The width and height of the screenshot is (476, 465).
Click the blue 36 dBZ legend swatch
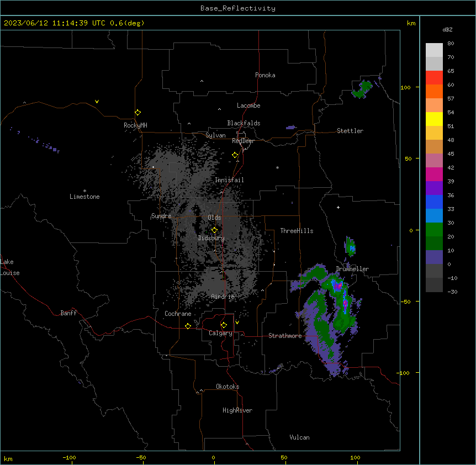[x=434, y=202]
